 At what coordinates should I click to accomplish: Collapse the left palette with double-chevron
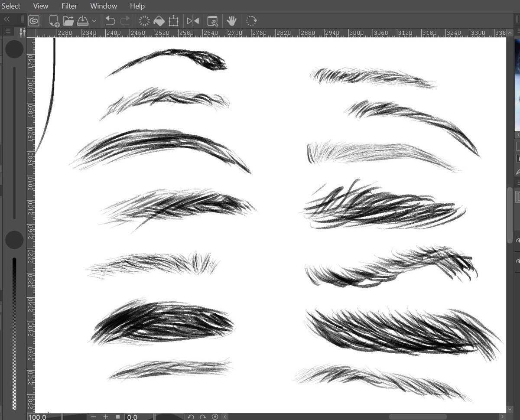7,19
